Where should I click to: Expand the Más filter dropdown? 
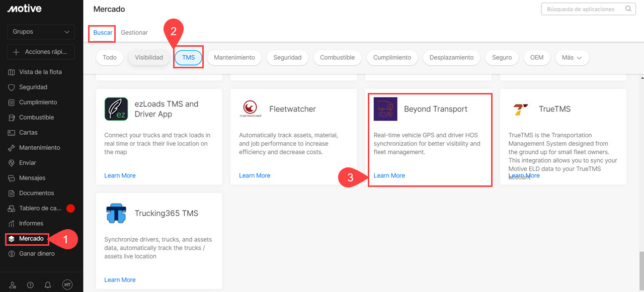pyautogui.click(x=572, y=57)
